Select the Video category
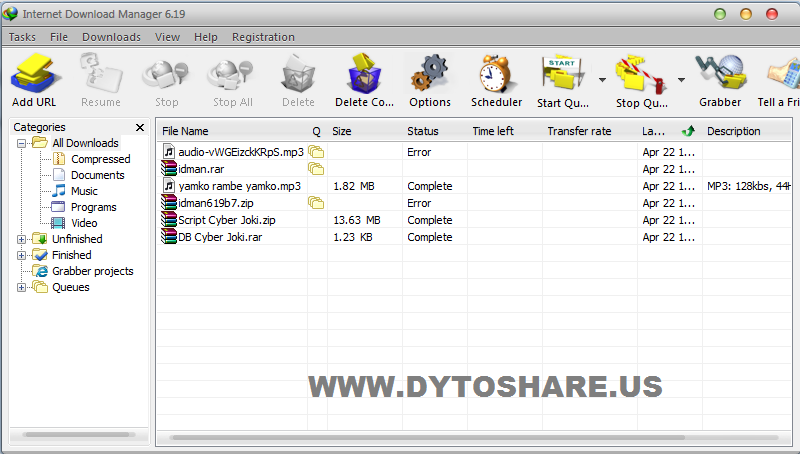This screenshot has height=454, width=800. (84, 223)
